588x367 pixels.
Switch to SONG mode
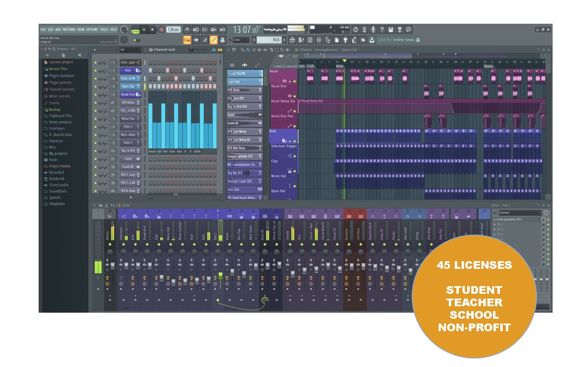pos(135,31)
